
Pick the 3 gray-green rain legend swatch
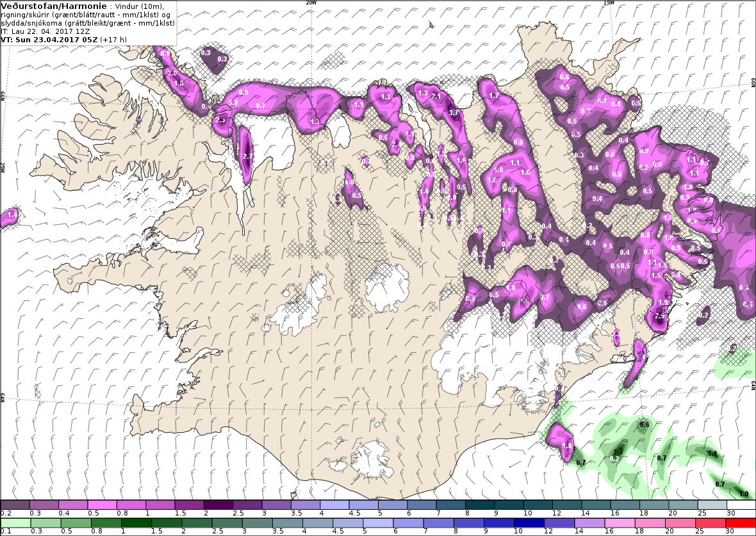point(257,523)
